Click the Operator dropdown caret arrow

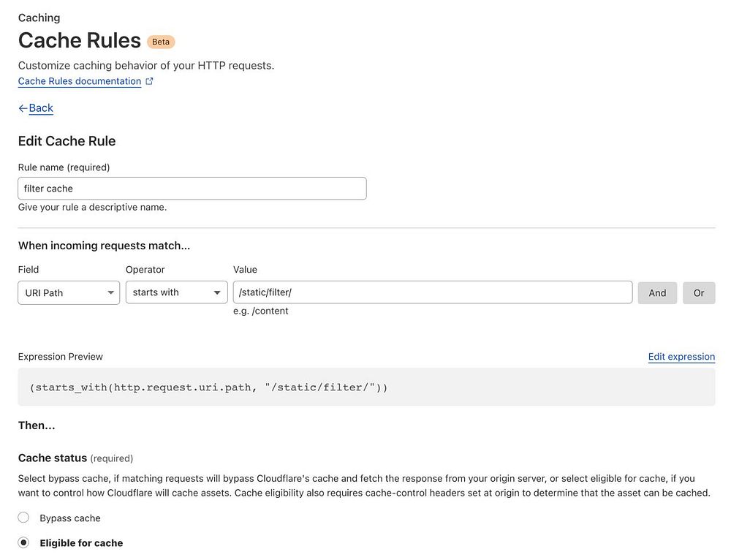pos(218,293)
